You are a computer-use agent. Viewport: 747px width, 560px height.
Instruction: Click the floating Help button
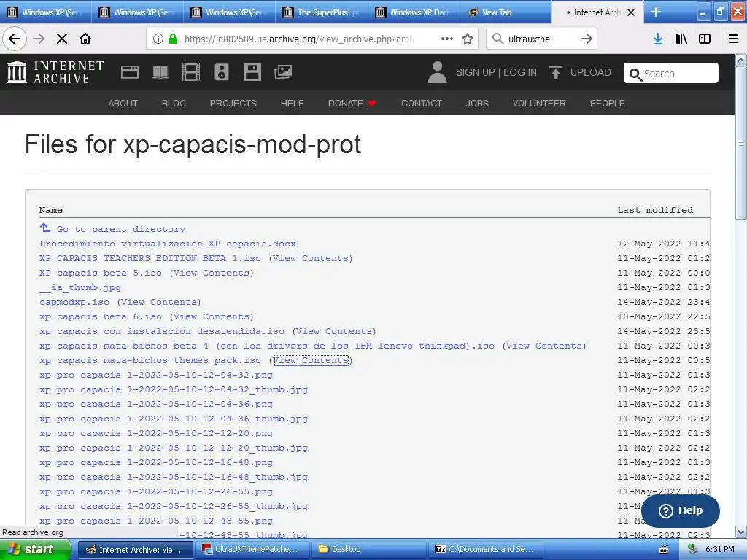(x=681, y=510)
